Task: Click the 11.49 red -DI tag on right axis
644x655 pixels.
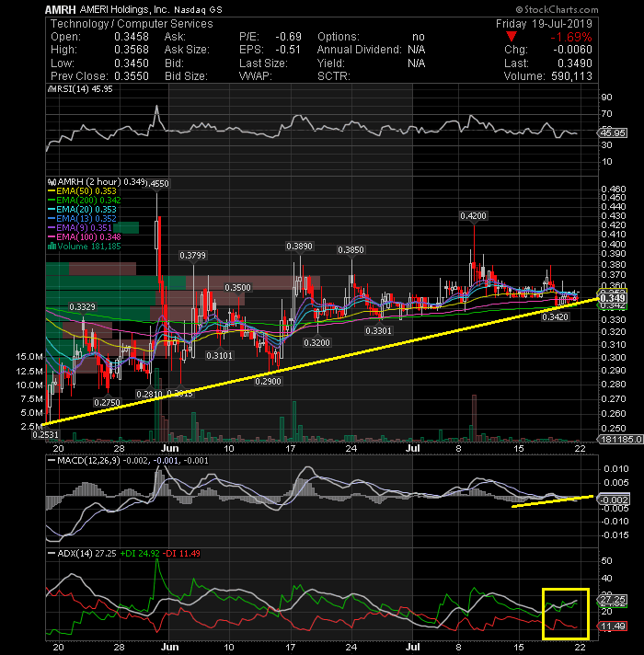Action: click(x=613, y=626)
